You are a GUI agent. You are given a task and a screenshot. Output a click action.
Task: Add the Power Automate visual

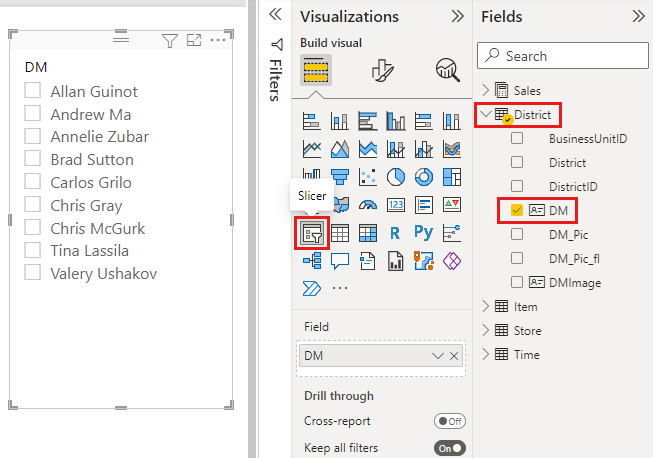[312, 288]
